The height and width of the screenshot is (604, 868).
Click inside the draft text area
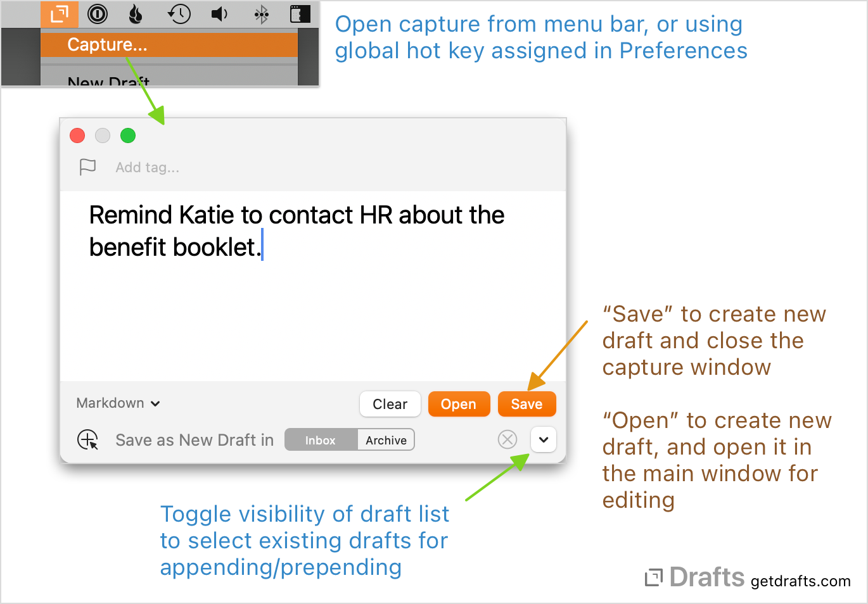312,304
